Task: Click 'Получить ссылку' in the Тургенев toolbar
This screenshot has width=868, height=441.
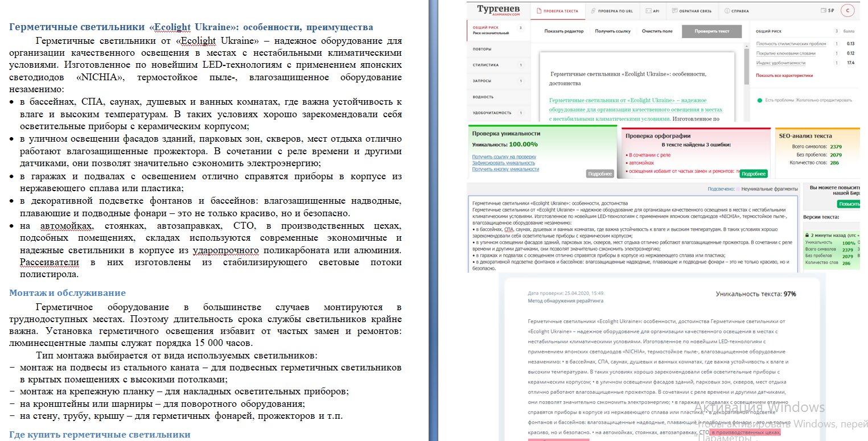Action: click(x=612, y=31)
